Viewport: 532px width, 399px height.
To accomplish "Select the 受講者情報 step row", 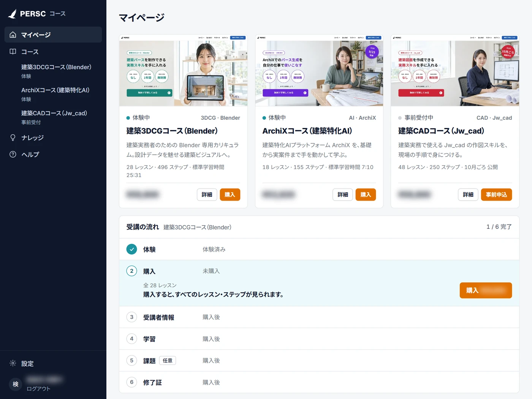I will tap(319, 317).
